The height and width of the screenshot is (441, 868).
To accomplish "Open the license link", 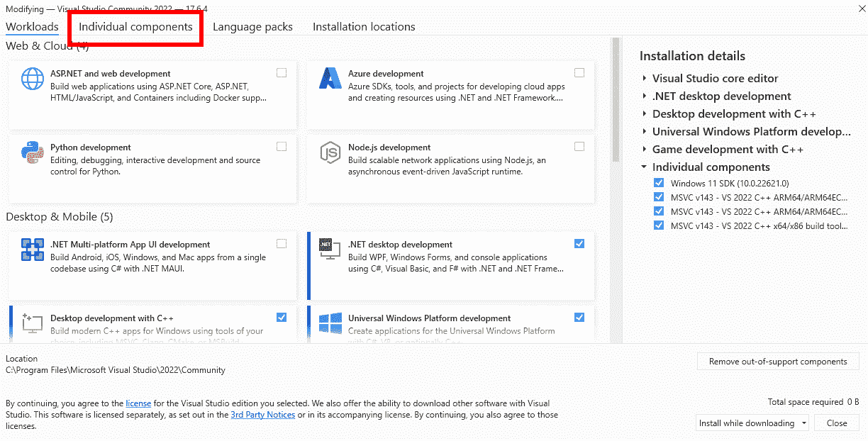I will pyautogui.click(x=138, y=403).
